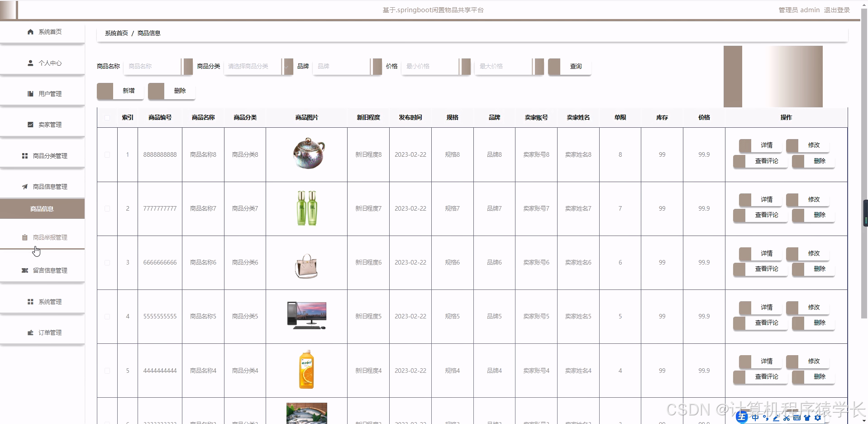The width and height of the screenshot is (868, 424).
Task: Check the row checkbox for product 8888888888
Action: click(107, 154)
